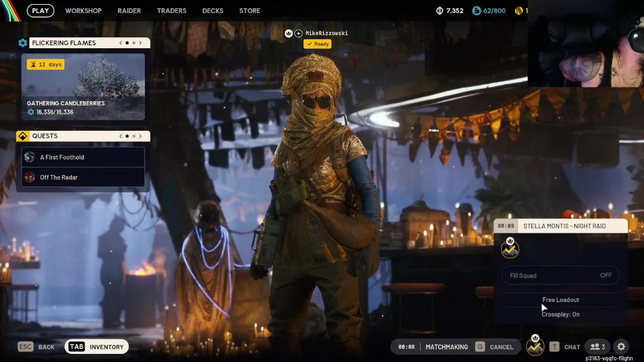Click the A First Foothold quest portrait icon
The image size is (644, 362).
tap(30, 157)
